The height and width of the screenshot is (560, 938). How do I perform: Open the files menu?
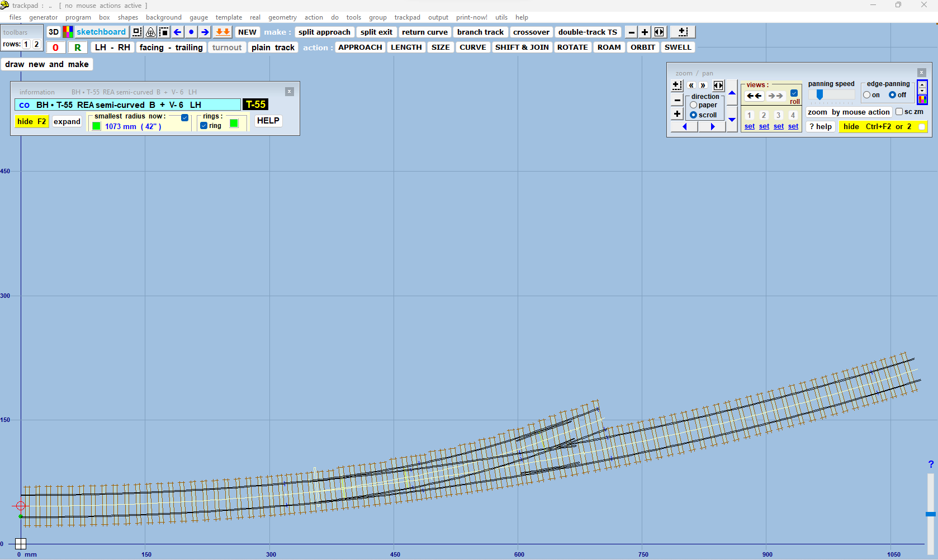[x=15, y=17]
